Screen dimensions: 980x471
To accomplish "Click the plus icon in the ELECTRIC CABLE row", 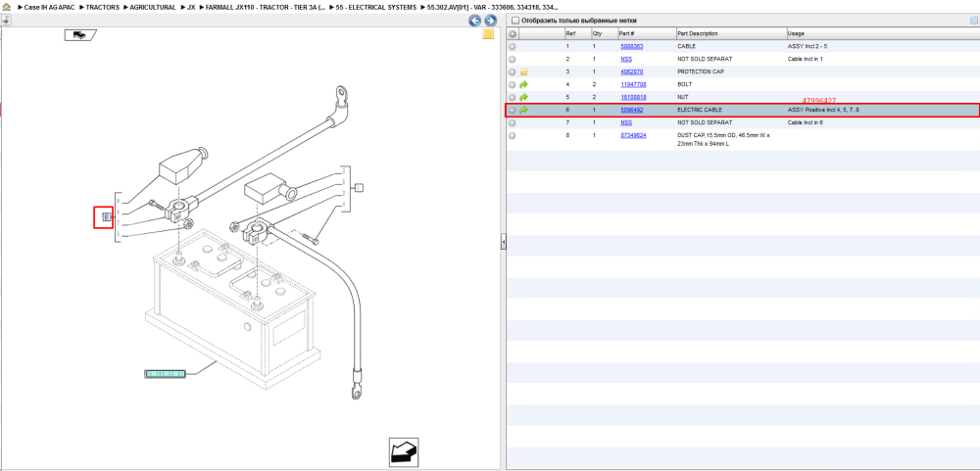I will tap(512, 110).
